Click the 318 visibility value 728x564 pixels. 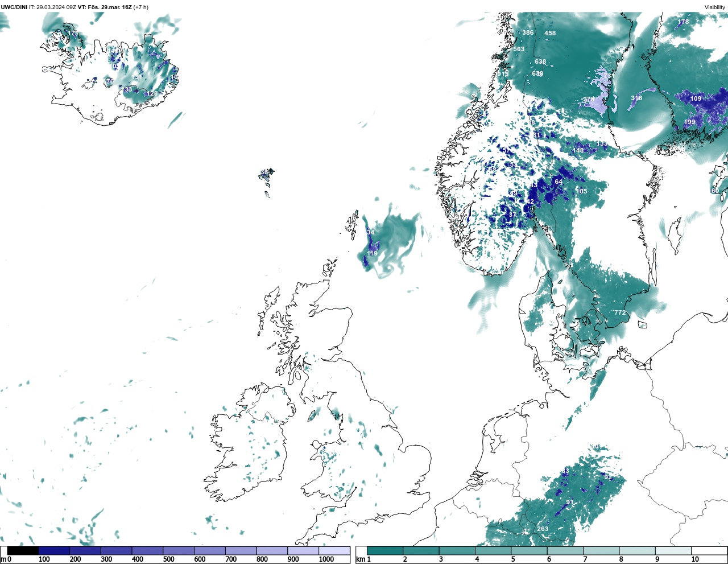[636, 98]
